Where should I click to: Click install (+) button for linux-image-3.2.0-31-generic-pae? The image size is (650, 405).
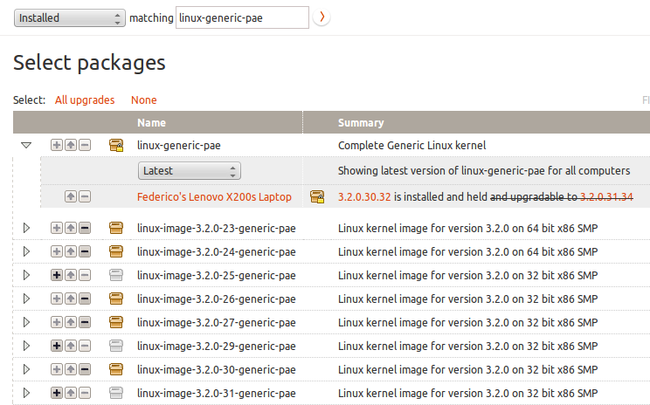point(56,393)
